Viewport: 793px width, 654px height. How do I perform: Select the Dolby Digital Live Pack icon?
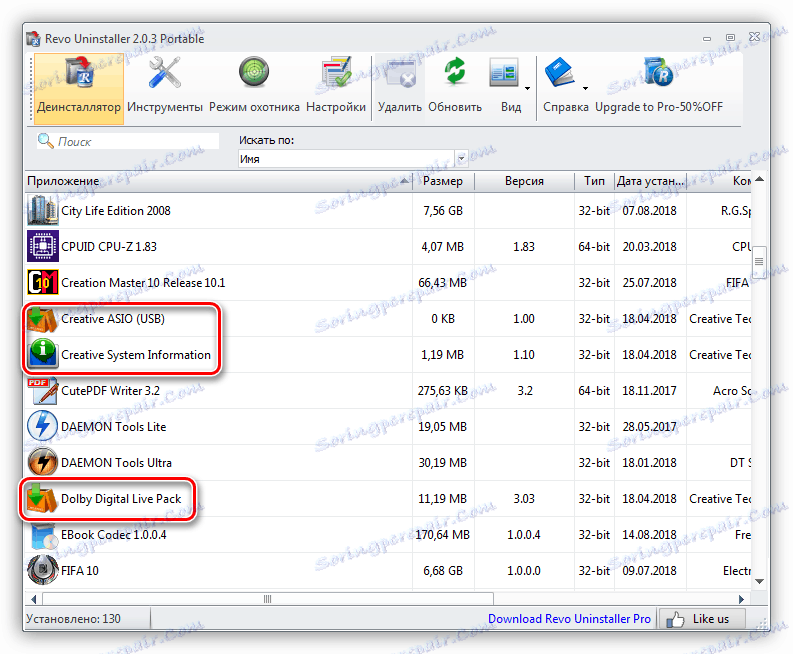click(42, 499)
